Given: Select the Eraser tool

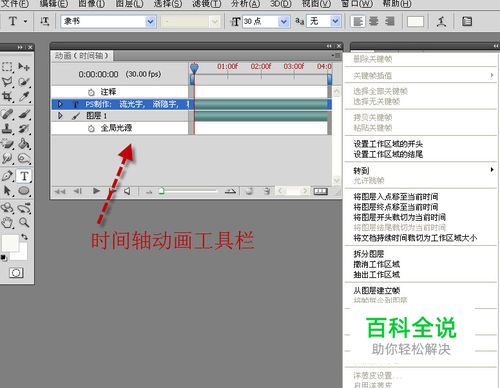Looking at the screenshot, I should coord(7,144).
